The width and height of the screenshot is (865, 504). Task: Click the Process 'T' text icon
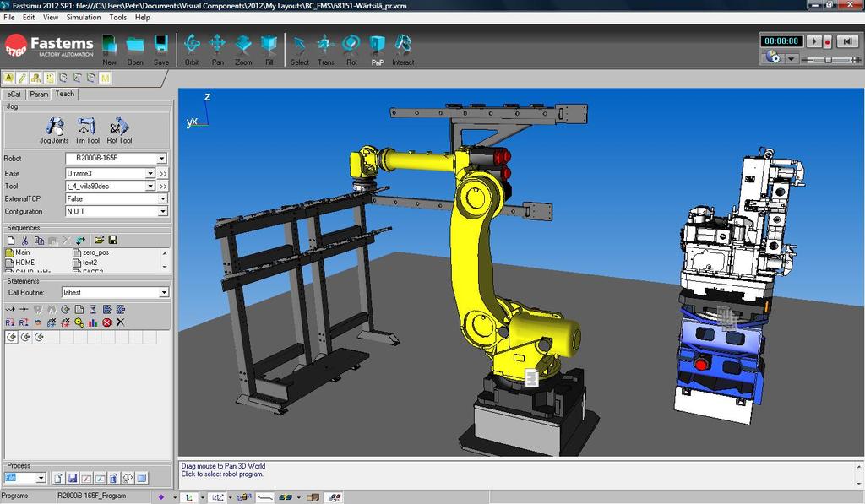tap(128, 478)
